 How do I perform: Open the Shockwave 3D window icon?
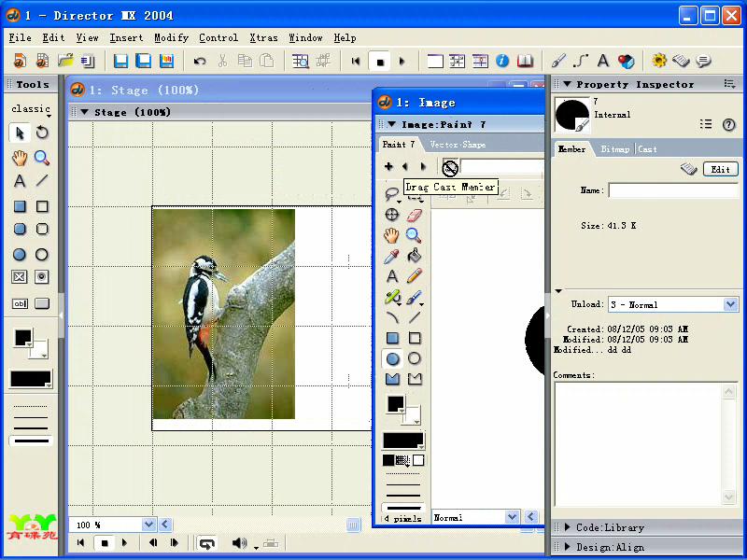(x=626, y=61)
